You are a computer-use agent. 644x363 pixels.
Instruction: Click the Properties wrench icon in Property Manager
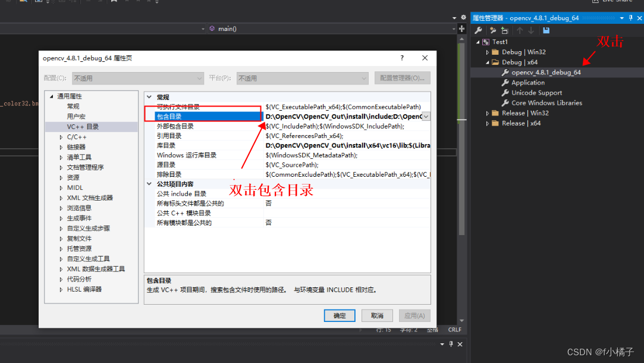[479, 30]
